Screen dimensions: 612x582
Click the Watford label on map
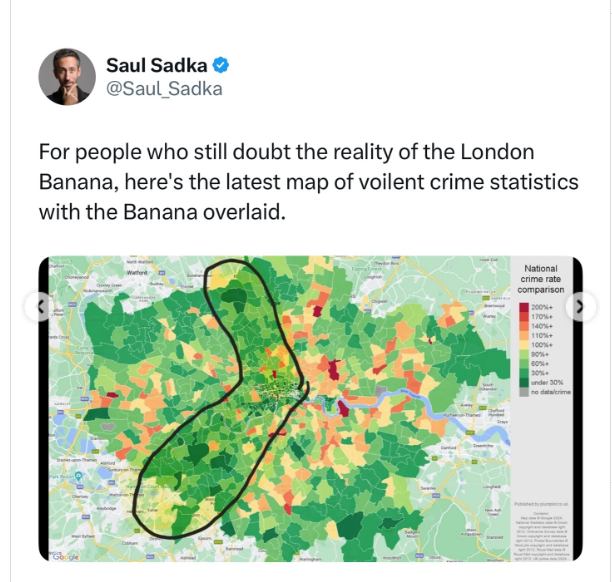[139, 271]
